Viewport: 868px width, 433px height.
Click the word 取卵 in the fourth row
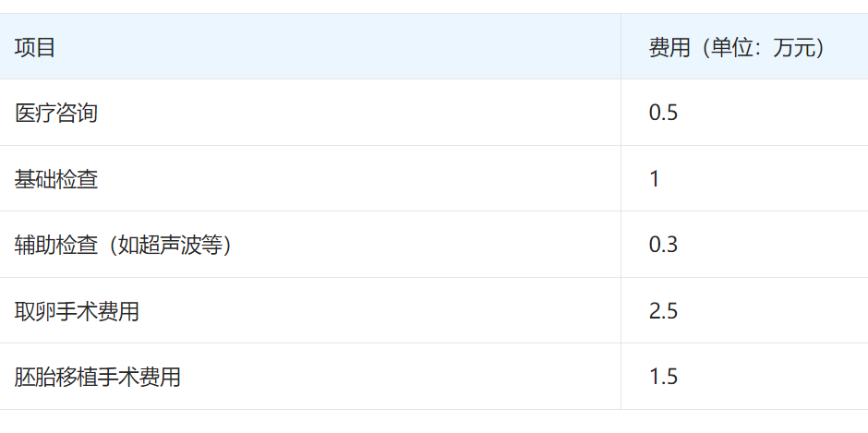click(x=35, y=311)
